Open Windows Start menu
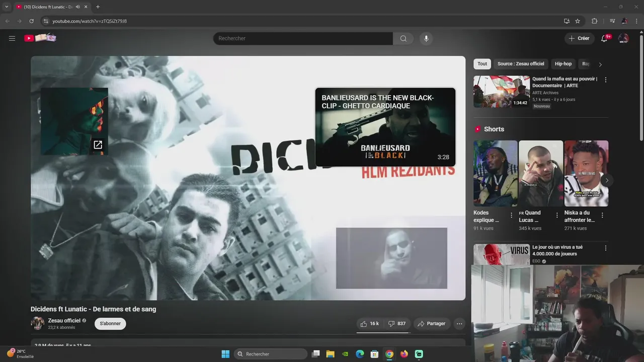Image resolution: width=644 pixels, height=362 pixels. pyautogui.click(x=225, y=354)
